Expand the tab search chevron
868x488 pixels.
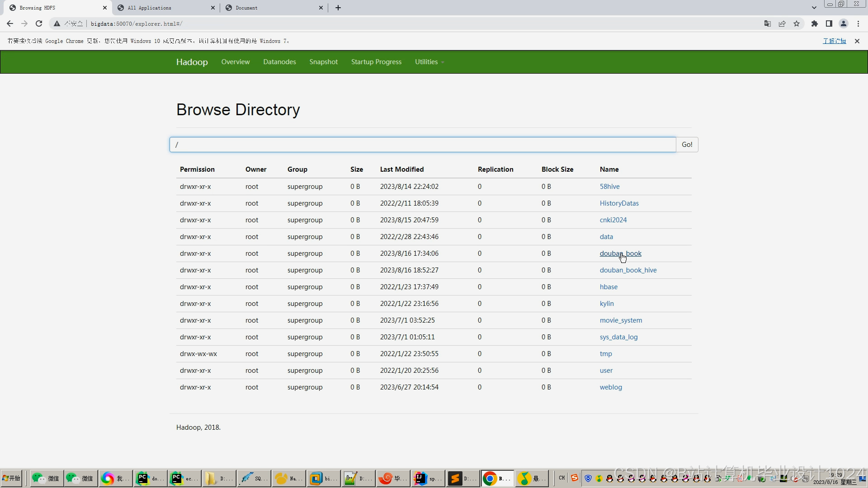coord(814,8)
